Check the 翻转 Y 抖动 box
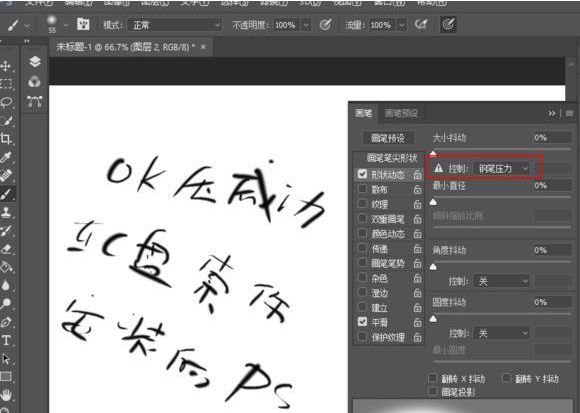This screenshot has height=413, width=580. point(506,378)
